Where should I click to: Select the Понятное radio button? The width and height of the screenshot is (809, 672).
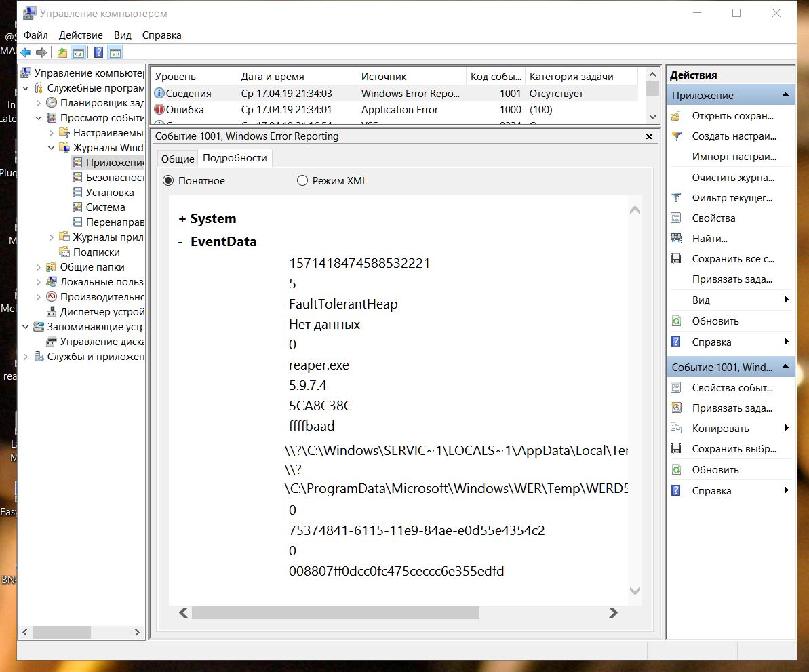point(168,181)
